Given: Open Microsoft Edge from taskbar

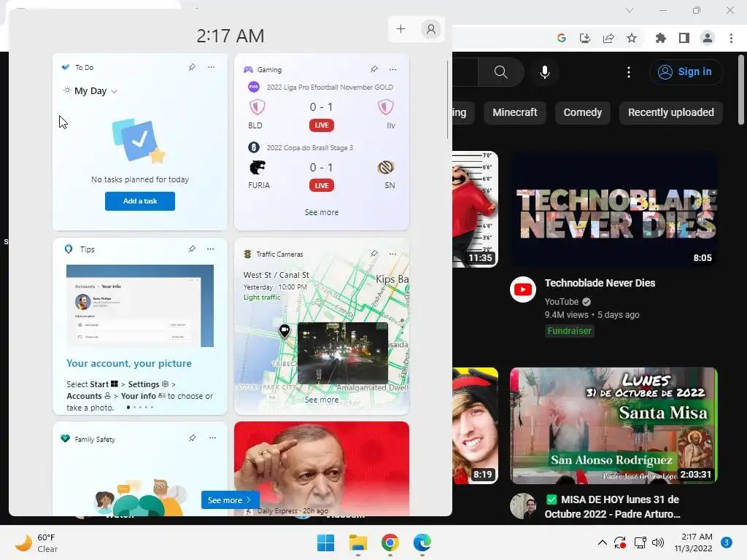Looking at the screenshot, I should pos(422,542).
